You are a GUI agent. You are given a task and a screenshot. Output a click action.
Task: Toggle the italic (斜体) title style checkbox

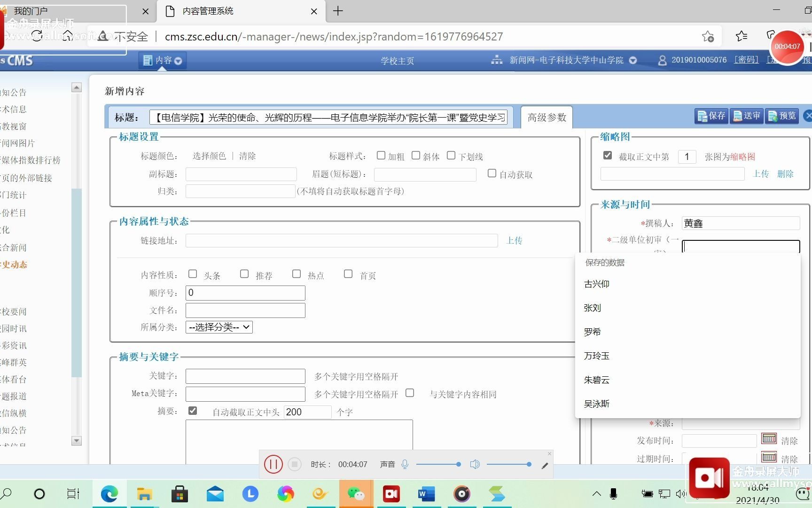click(x=416, y=155)
